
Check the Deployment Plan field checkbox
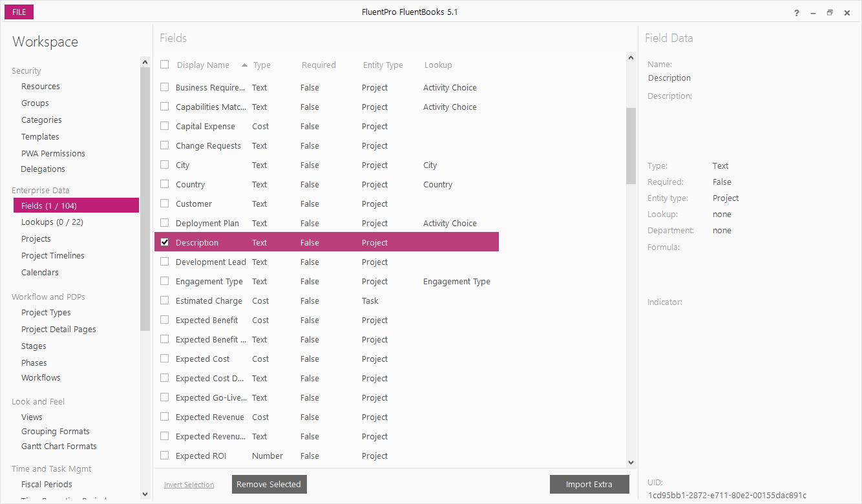tap(165, 223)
